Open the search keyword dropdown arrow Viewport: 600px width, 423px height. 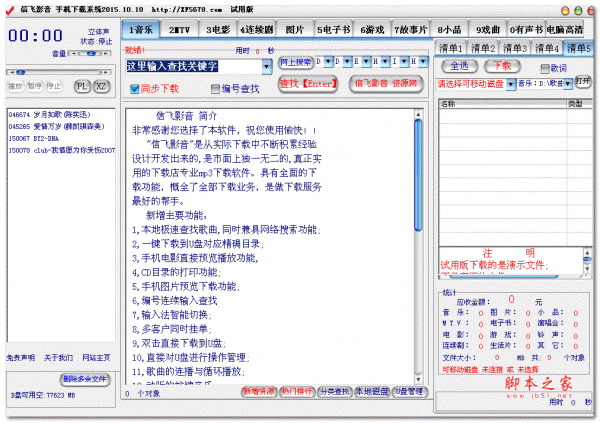click(266, 67)
